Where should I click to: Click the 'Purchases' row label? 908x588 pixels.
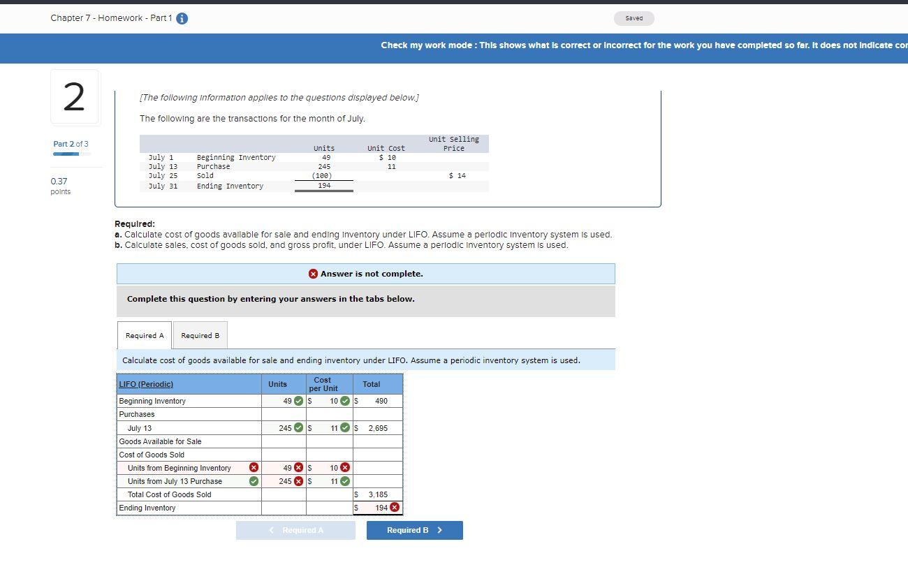[137, 414]
